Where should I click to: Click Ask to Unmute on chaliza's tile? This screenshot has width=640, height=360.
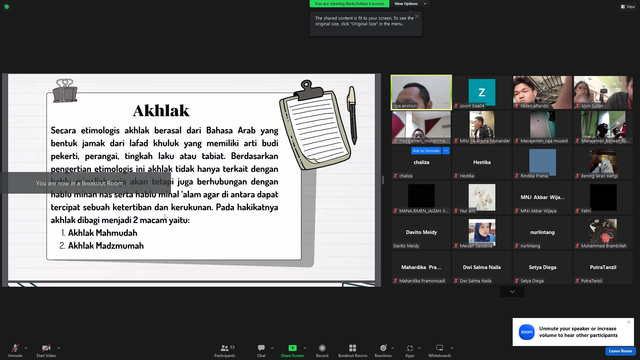point(426,151)
